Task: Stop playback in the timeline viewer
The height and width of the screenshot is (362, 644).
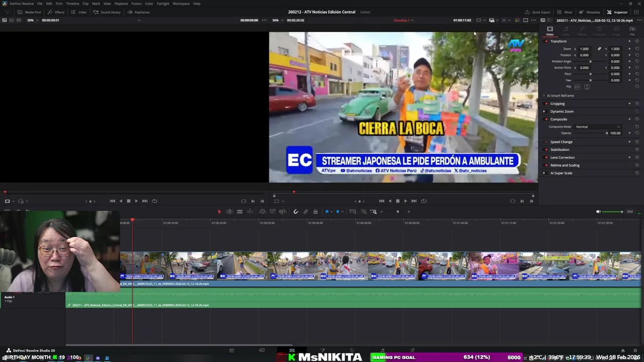Action: [397, 201]
